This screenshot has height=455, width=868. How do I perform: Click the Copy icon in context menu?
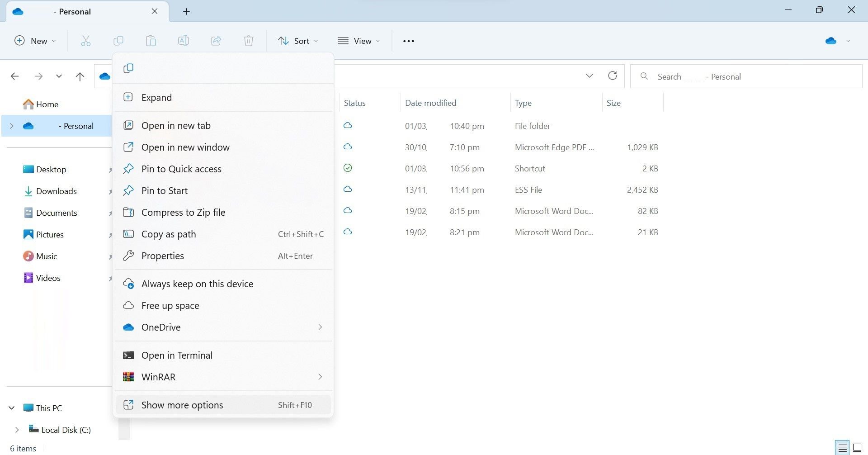[128, 68]
